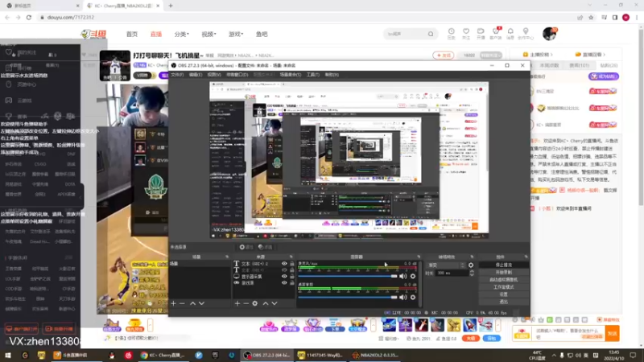
Task: Open 桌面音频 audio settings gear
Action: tap(413, 297)
